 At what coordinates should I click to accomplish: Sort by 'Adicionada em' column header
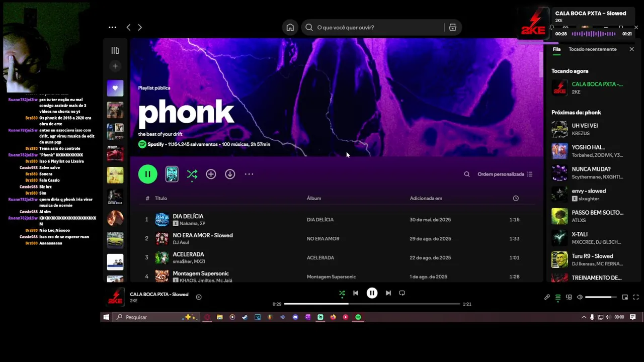click(x=426, y=198)
